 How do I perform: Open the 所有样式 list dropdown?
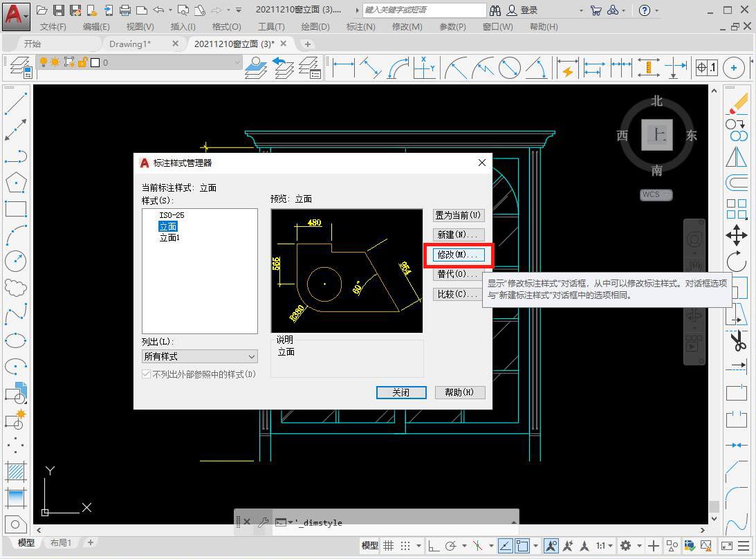(x=199, y=356)
